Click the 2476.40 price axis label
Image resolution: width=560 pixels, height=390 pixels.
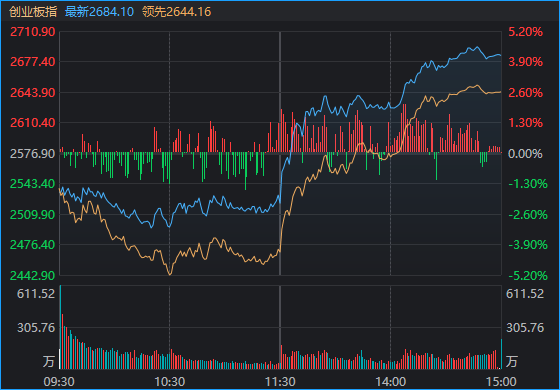[x=32, y=245]
